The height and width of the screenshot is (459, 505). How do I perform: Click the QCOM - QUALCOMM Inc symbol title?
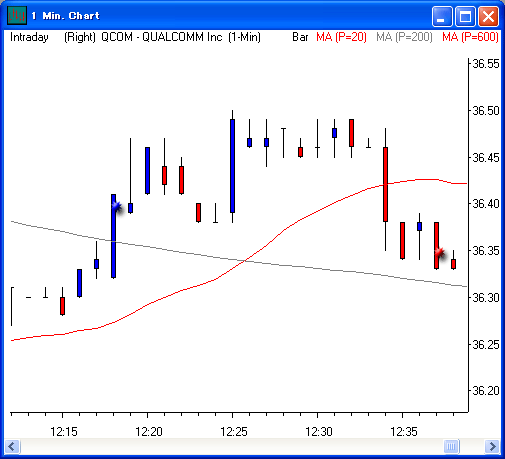[x=162, y=37]
